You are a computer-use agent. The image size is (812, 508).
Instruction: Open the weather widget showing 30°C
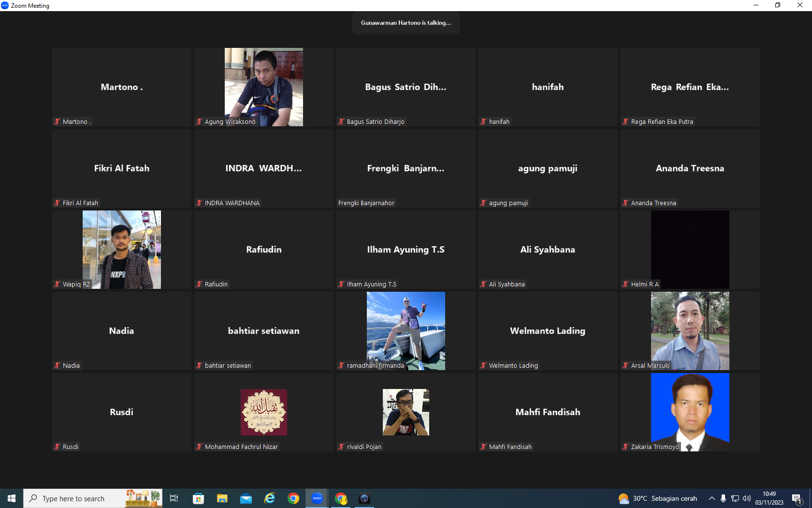coord(658,498)
